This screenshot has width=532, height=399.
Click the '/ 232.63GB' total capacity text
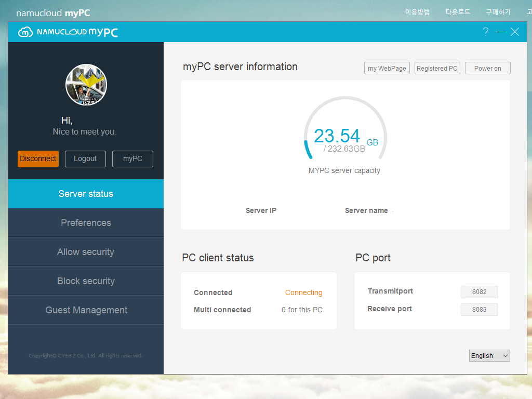click(x=344, y=149)
